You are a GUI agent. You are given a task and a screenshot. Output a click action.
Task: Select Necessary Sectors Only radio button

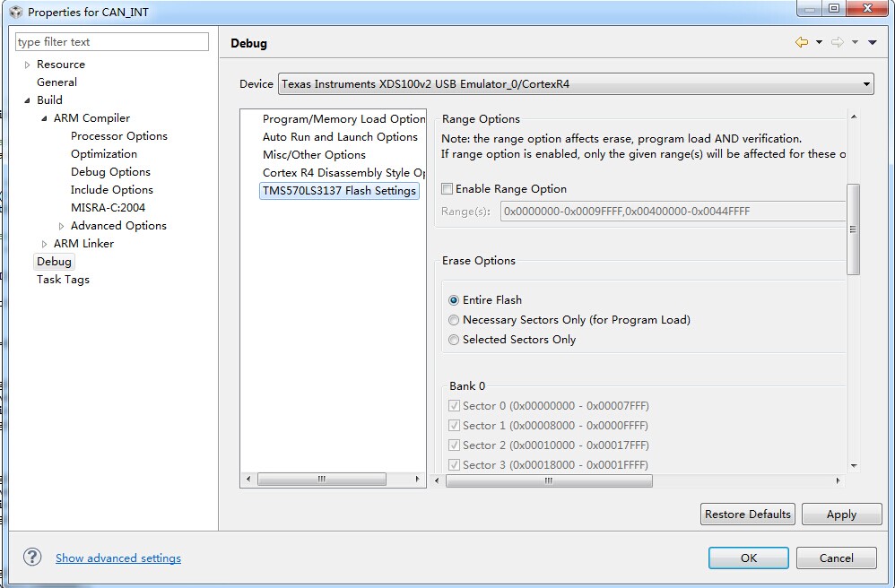tap(454, 320)
